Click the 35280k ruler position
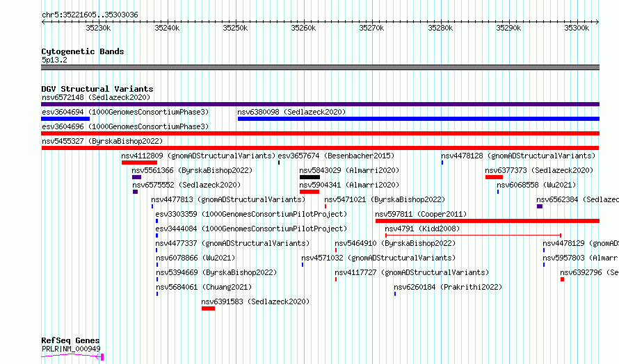This screenshot has height=364, width=619. pos(440,28)
